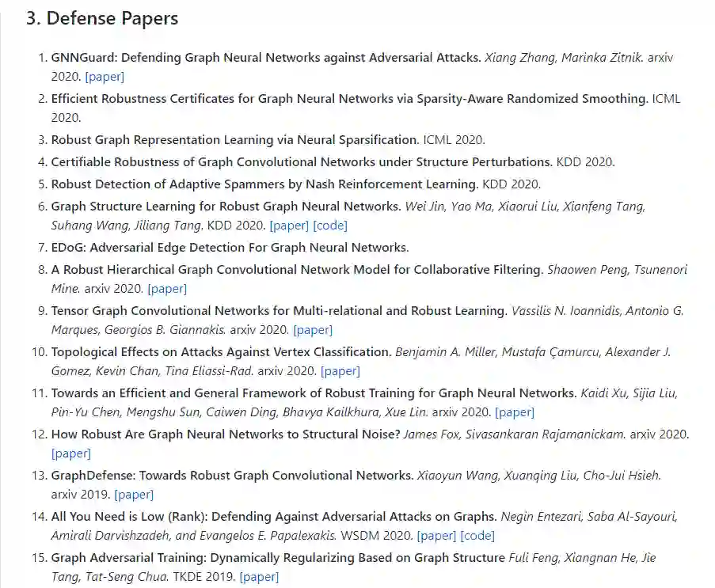Viewport: 715px width, 588px height.
Task: Open the GNNGuard paper link
Action: click(105, 77)
